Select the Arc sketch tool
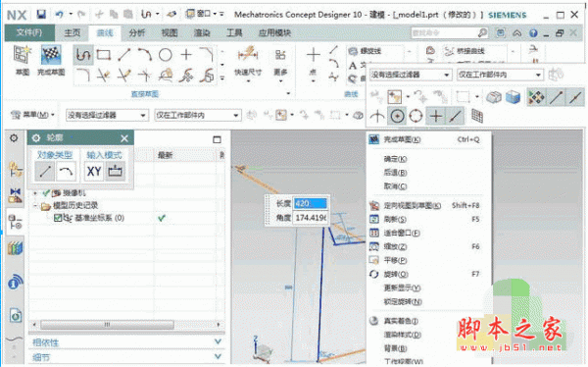 (x=144, y=55)
